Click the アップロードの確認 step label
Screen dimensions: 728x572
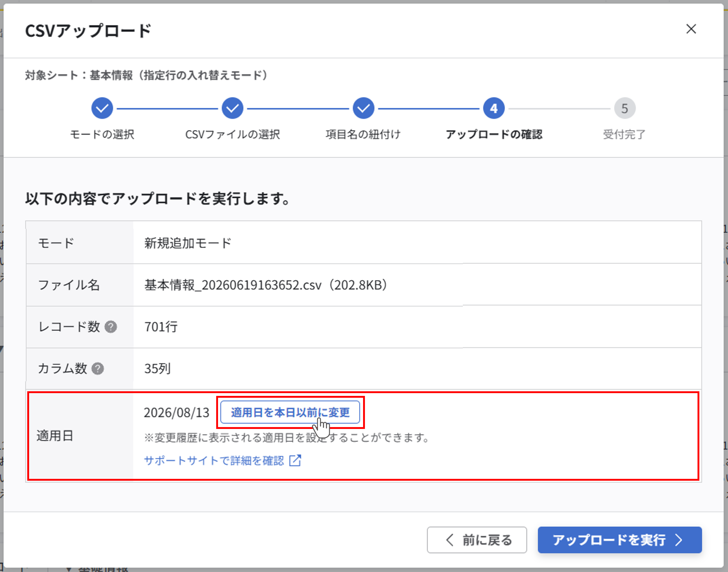point(494,134)
